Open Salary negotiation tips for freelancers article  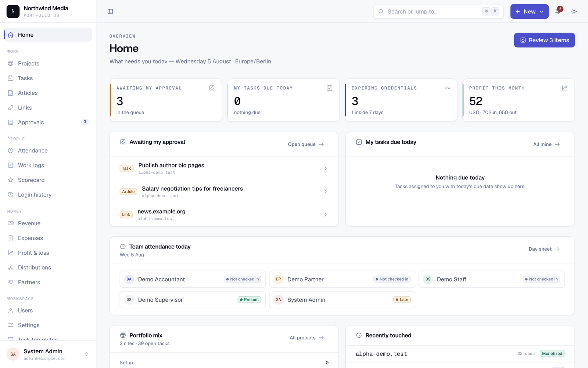click(x=224, y=191)
